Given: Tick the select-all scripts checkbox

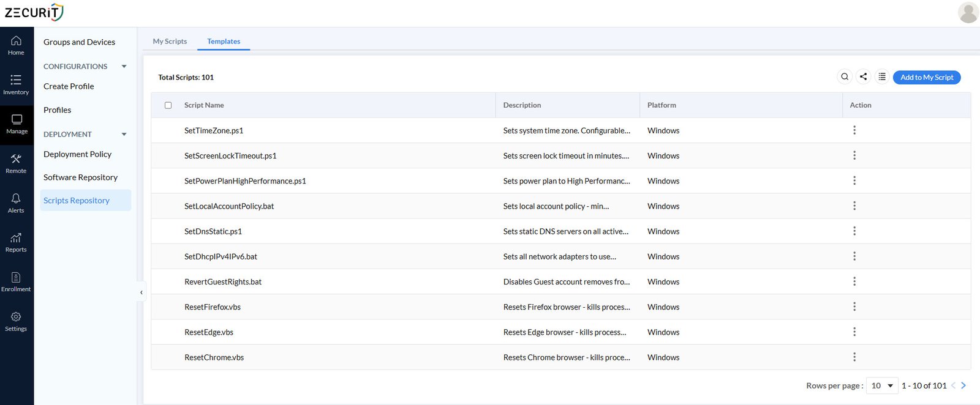Looking at the screenshot, I should (x=168, y=105).
